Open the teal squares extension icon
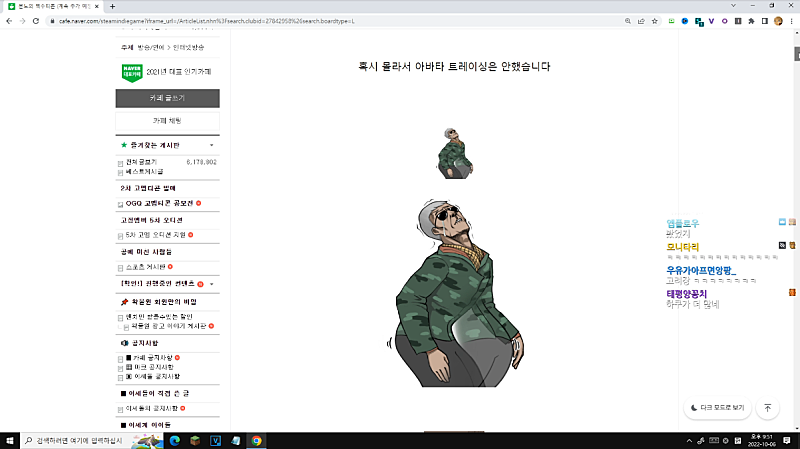The image size is (800, 449). point(699,21)
